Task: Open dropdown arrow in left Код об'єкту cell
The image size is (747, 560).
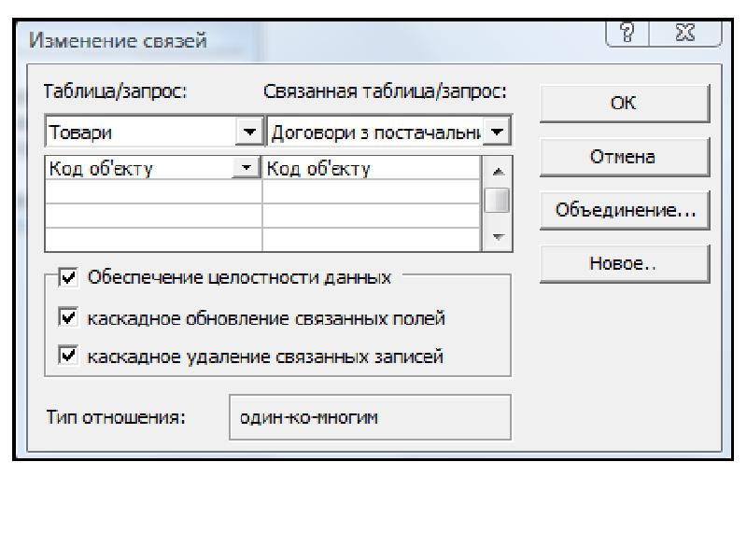Action: click(247, 168)
